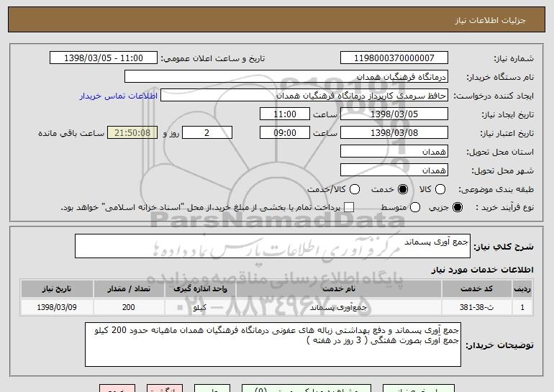This screenshot has width=554, height=392.
Task: Select the کالا/خدمت radio button
Action: coord(355,189)
